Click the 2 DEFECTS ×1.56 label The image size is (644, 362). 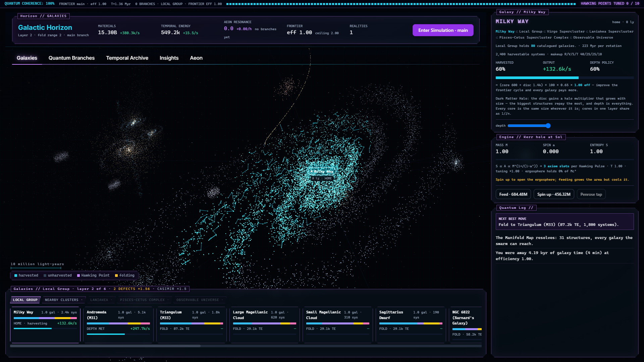[x=132, y=289]
